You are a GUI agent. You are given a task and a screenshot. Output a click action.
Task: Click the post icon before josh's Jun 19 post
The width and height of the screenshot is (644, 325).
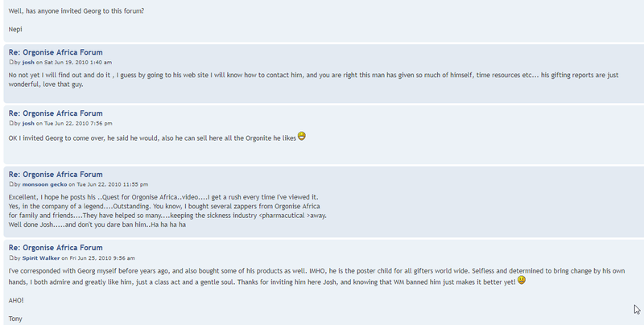[11, 63]
